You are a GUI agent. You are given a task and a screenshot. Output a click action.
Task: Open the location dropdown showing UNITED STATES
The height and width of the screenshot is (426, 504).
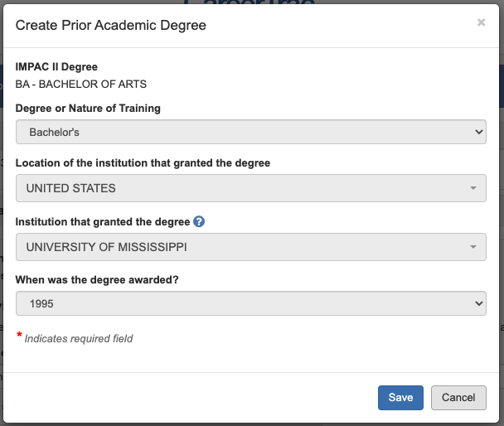coord(250,188)
